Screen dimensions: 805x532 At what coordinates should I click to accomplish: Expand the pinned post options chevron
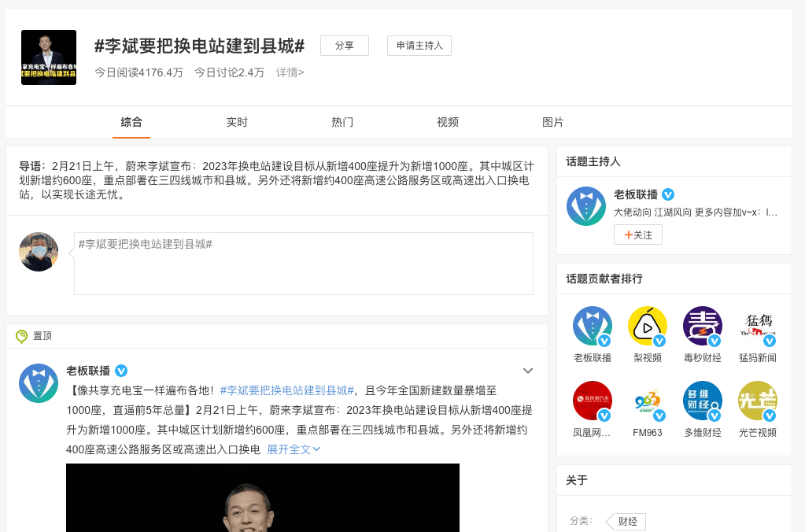(x=528, y=371)
